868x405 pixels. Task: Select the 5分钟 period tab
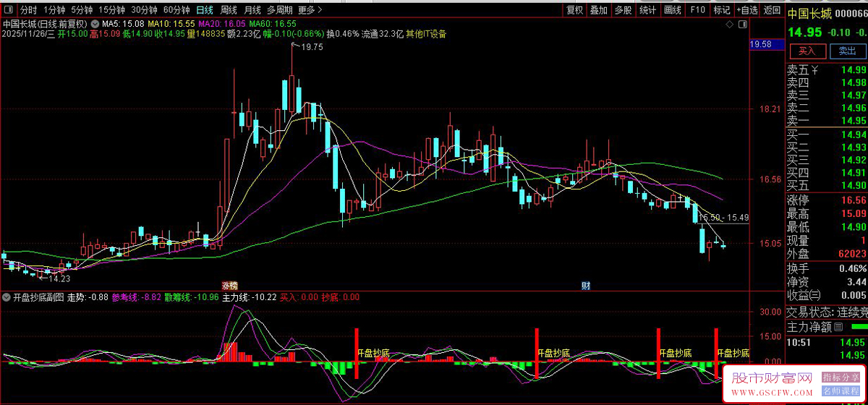(x=82, y=10)
